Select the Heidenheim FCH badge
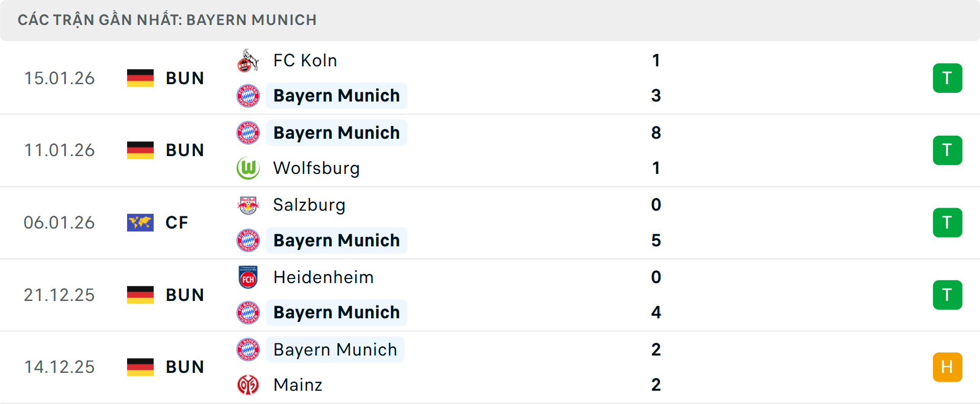 pos(248,277)
